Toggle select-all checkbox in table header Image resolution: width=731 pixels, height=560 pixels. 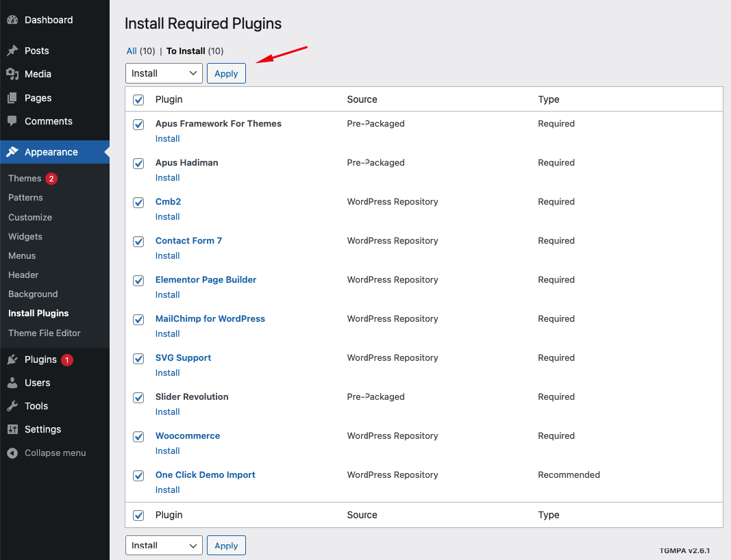tap(138, 100)
